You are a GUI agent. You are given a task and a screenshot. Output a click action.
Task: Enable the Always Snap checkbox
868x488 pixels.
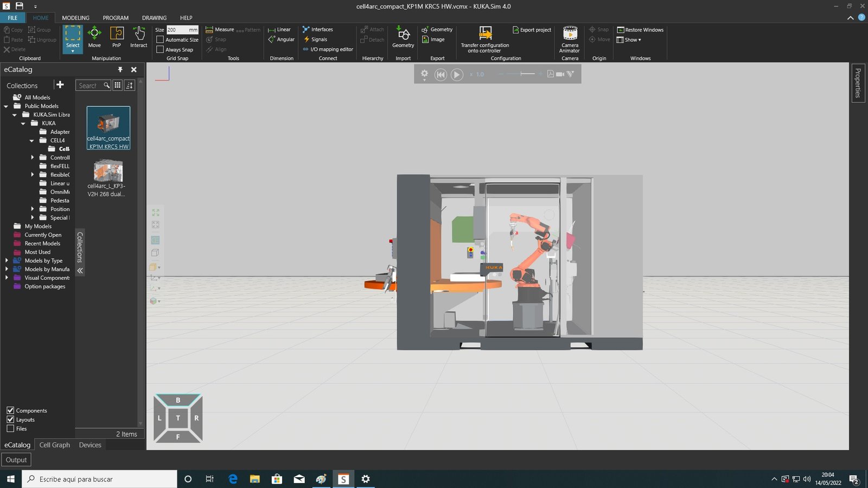click(160, 49)
